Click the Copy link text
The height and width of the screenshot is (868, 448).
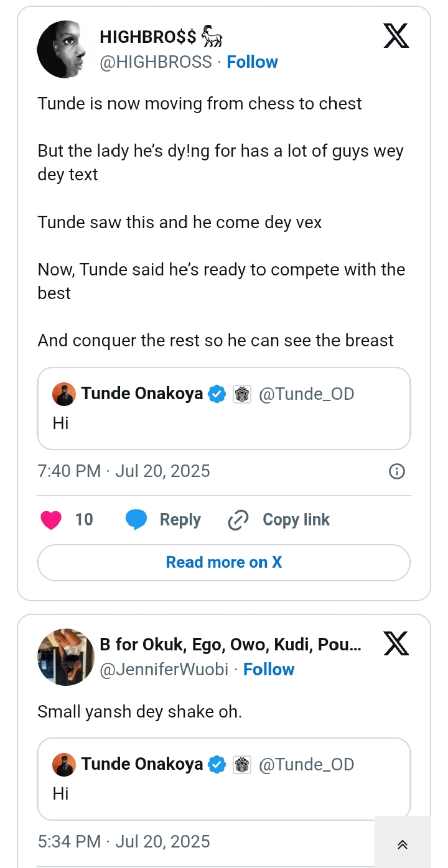click(296, 520)
